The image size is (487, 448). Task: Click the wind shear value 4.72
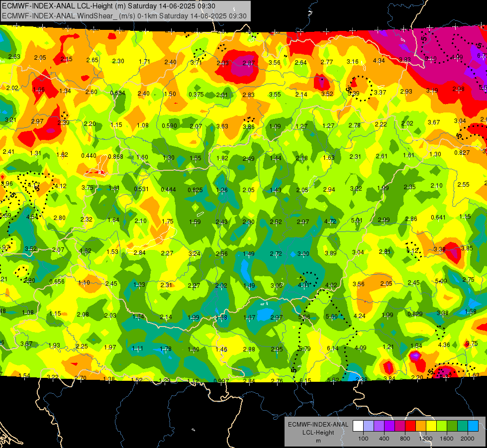[x=330, y=221]
